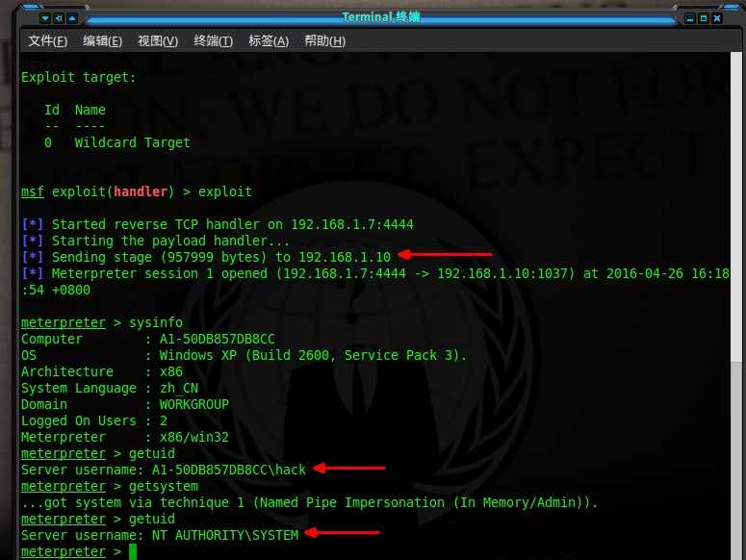Click the underlined msf prompt
Screen dimensions: 746x560
pos(33,191)
